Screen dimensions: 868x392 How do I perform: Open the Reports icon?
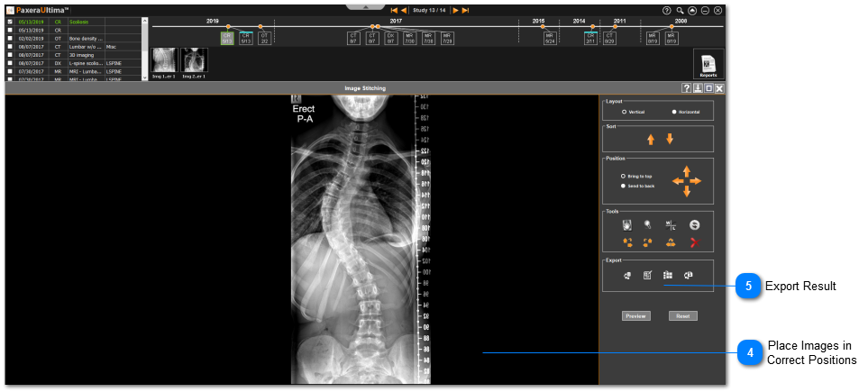click(x=708, y=64)
